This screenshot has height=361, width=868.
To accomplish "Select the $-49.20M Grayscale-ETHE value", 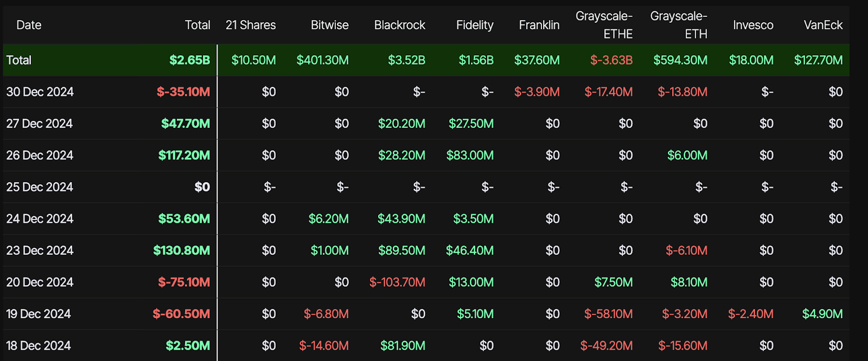I will (607, 345).
